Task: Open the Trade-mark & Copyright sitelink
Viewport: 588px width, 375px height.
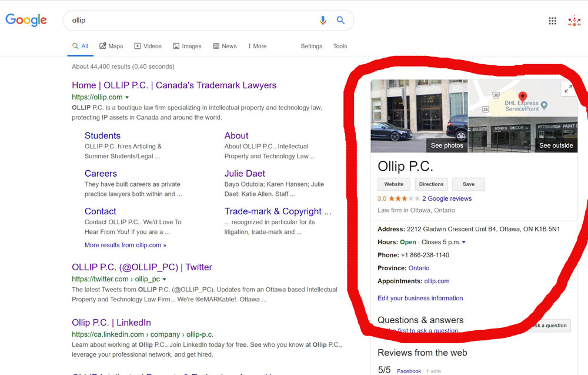Action: [278, 211]
